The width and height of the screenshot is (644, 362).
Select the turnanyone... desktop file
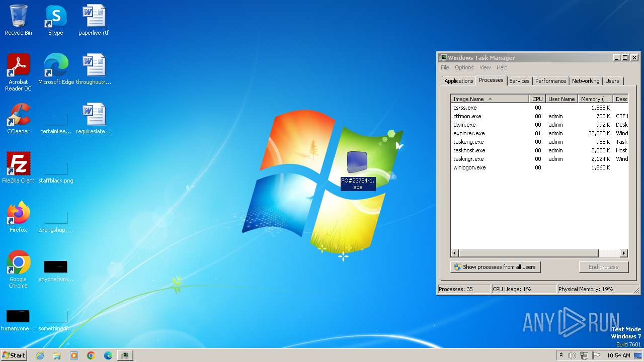point(18,321)
